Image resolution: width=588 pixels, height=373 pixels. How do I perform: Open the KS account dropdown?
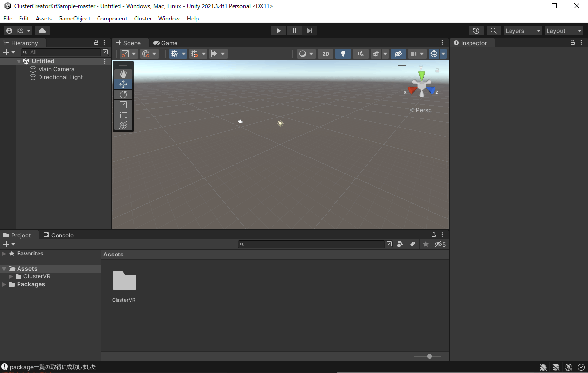[18, 31]
